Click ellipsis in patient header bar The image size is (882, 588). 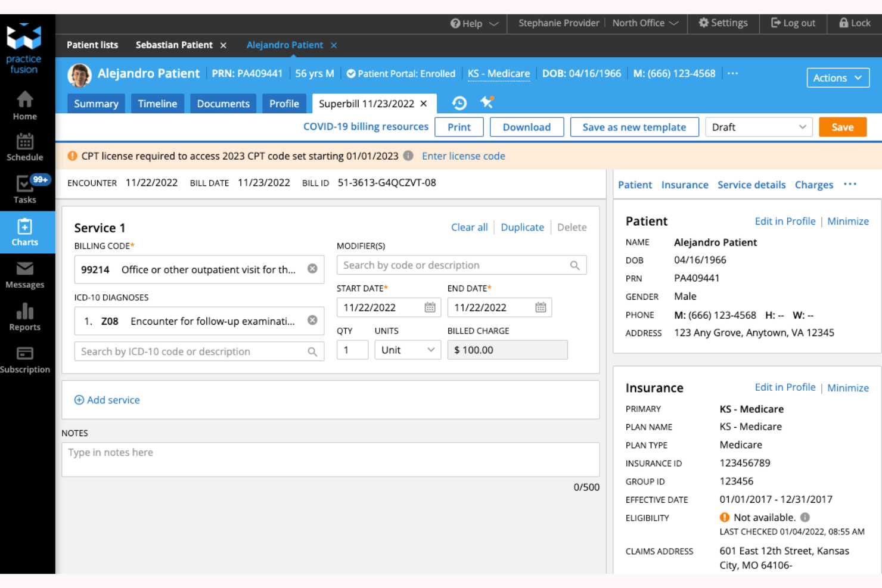pos(733,73)
